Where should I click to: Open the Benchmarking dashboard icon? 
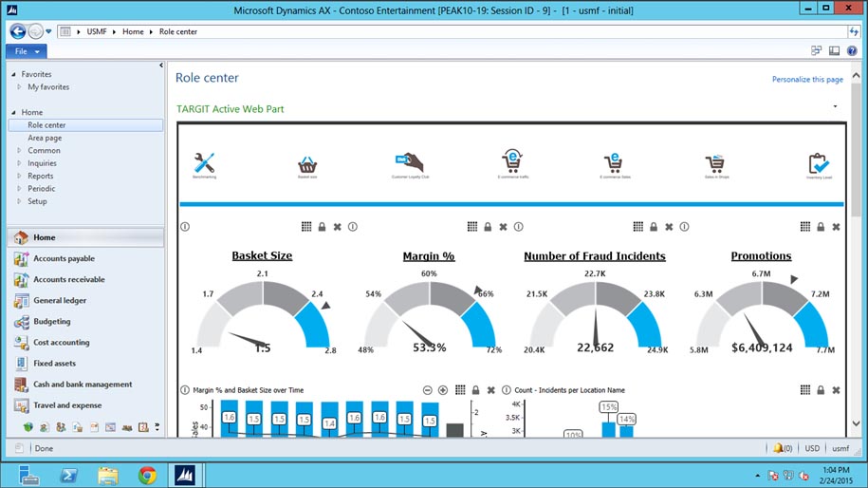tap(204, 162)
